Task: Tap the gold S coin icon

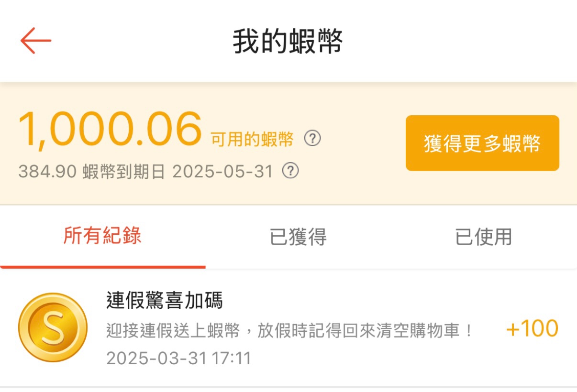Action: point(53,327)
